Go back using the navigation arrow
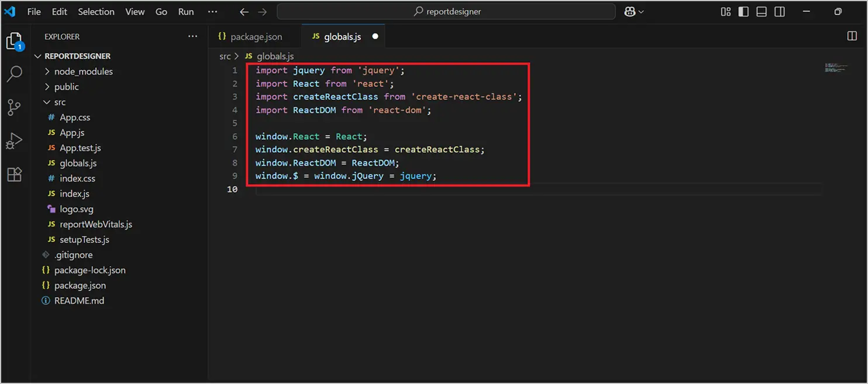 pyautogui.click(x=244, y=12)
